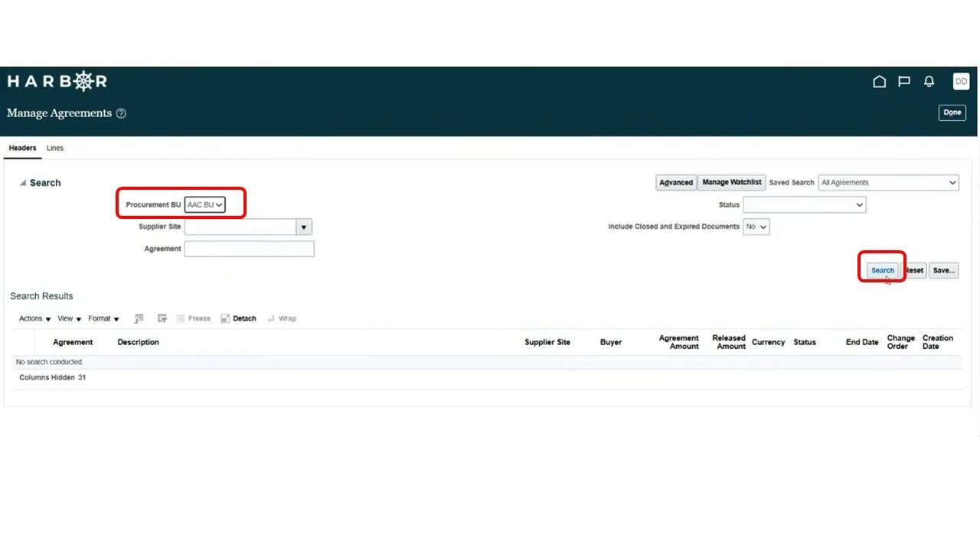The height and width of the screenshot is (551, 980).
Task: Sort by the Buyer column header
Action: pyautogui.click(x=611, y=342)
